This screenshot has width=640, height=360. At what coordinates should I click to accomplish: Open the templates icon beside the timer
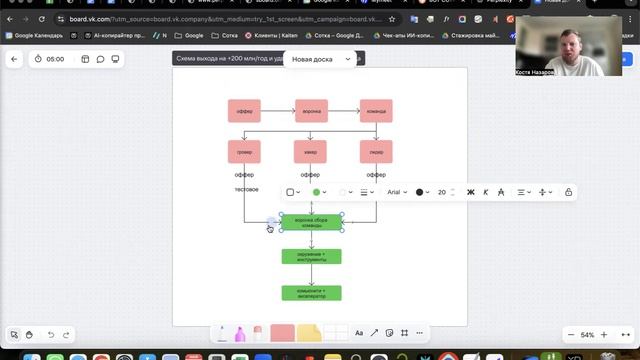point(85,59)
